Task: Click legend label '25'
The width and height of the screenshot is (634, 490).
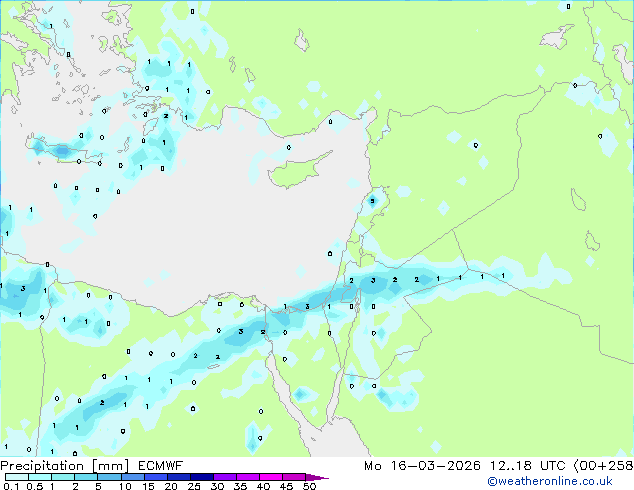Action: 194,486
